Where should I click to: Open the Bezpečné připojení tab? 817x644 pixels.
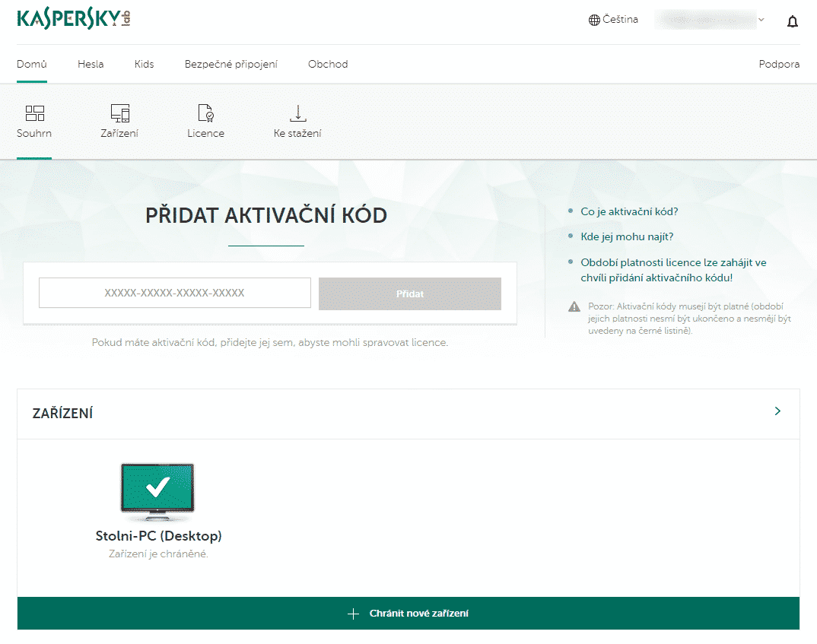pos(230,64)
